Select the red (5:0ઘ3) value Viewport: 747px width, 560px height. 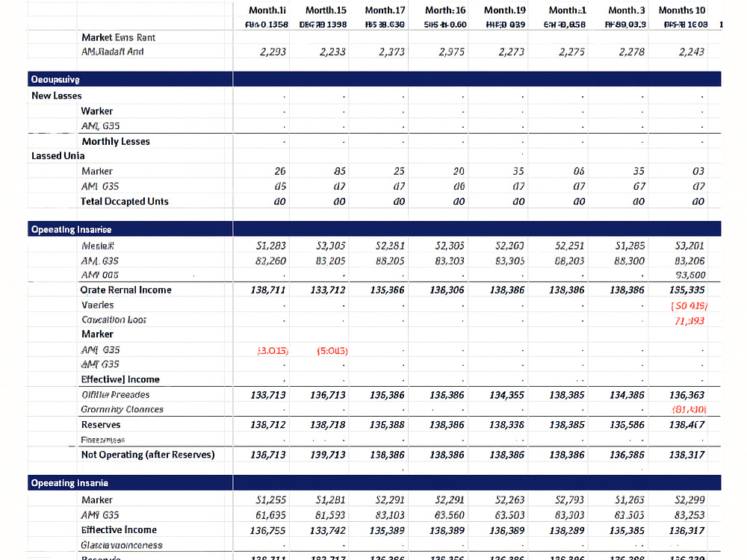(332, 351)
